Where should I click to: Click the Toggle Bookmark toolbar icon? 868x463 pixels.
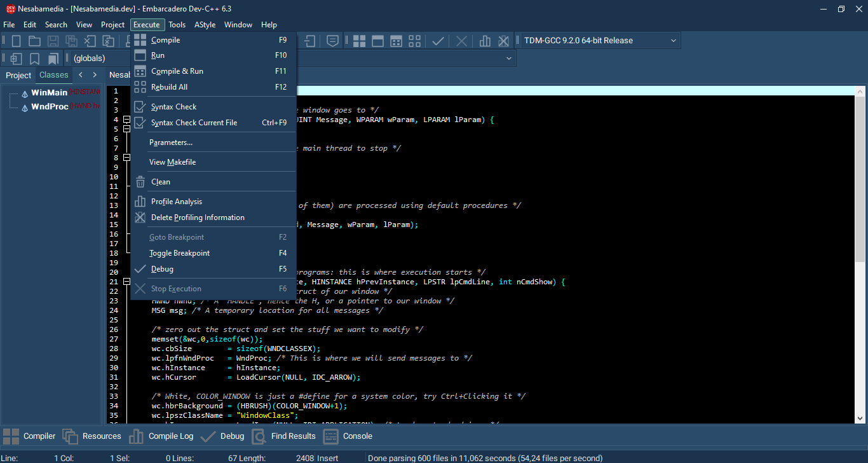(34, 59)
